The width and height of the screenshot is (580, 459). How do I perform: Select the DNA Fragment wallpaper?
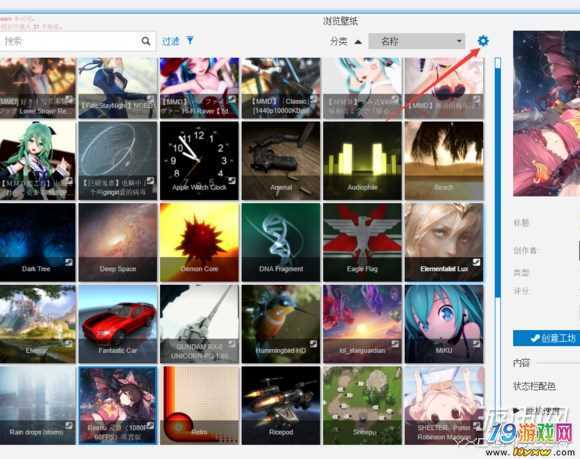pyautogui.click(x=281, y=242)
